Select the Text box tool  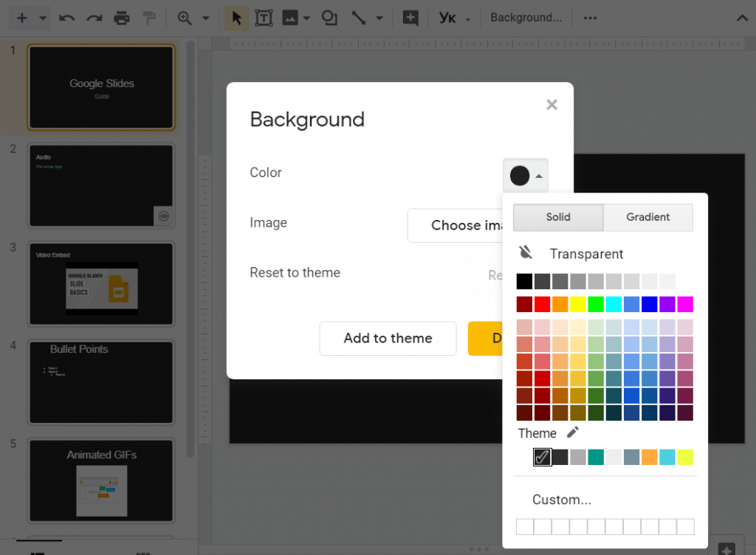tap(264, 17)
